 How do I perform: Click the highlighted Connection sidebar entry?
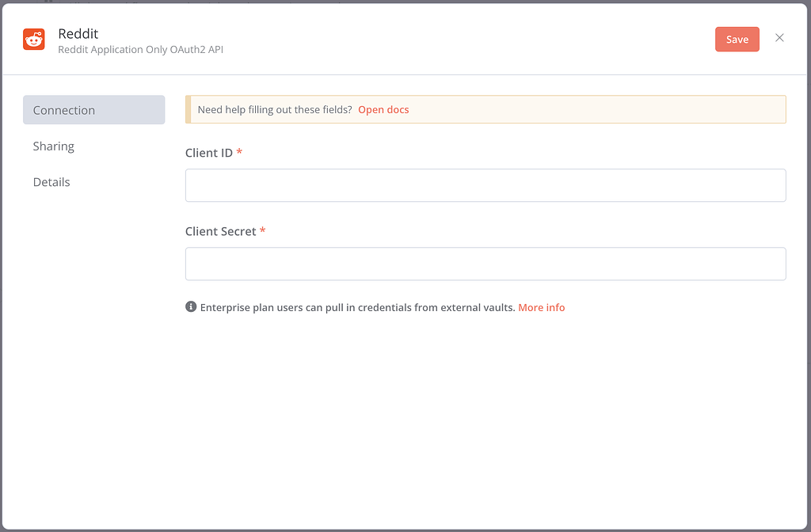93,109
